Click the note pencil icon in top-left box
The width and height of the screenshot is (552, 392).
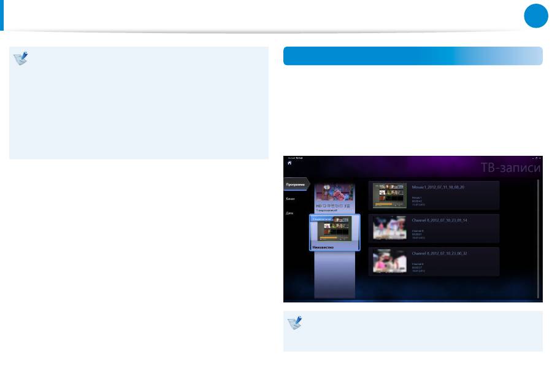point(21,59)
